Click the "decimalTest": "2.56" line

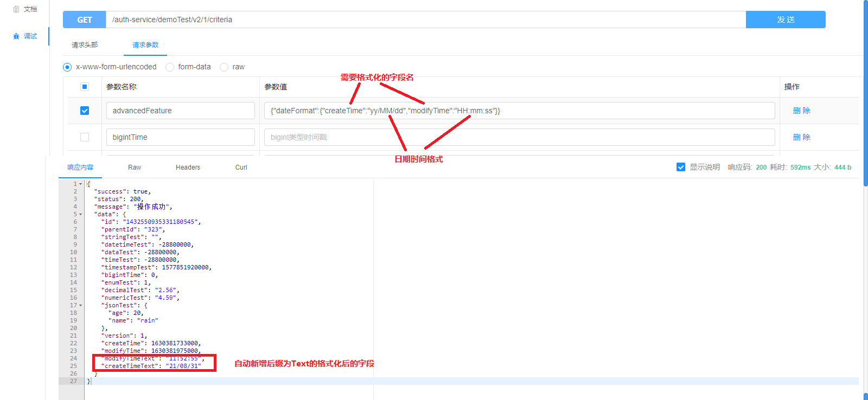140,290
